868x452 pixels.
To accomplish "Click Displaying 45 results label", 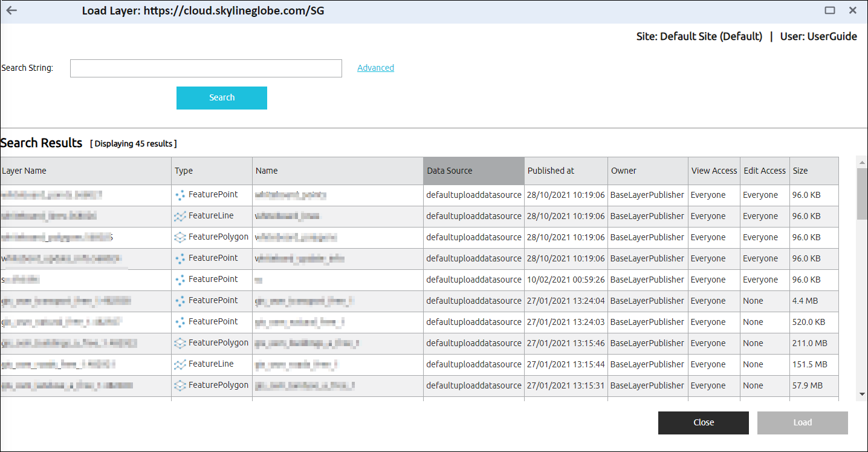I will (134, 144).
